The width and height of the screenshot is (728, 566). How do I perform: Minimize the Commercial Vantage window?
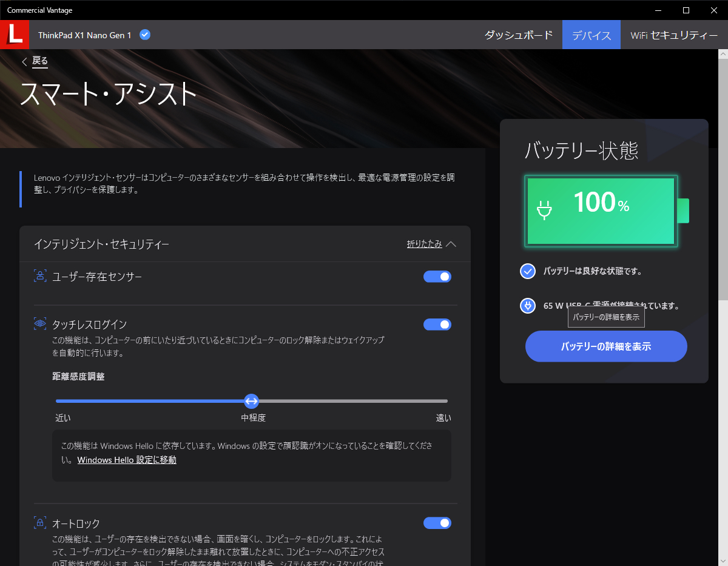[x=658, y=10]
